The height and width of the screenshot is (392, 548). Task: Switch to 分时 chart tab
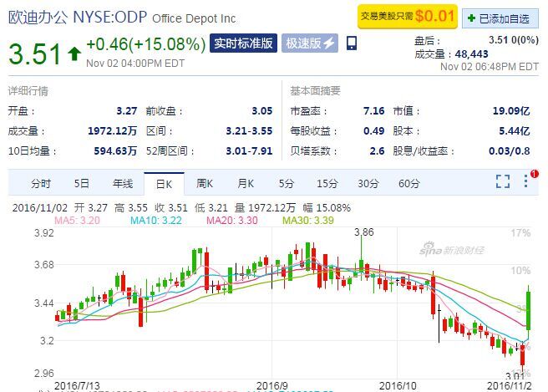point(41,183)
